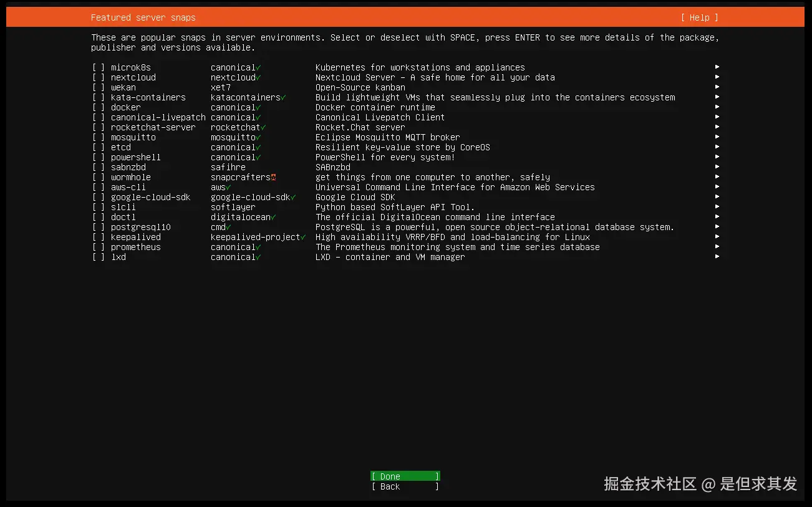Select the docker snap checkbox
Screen dimensions: 812x507
coord(99,107)
